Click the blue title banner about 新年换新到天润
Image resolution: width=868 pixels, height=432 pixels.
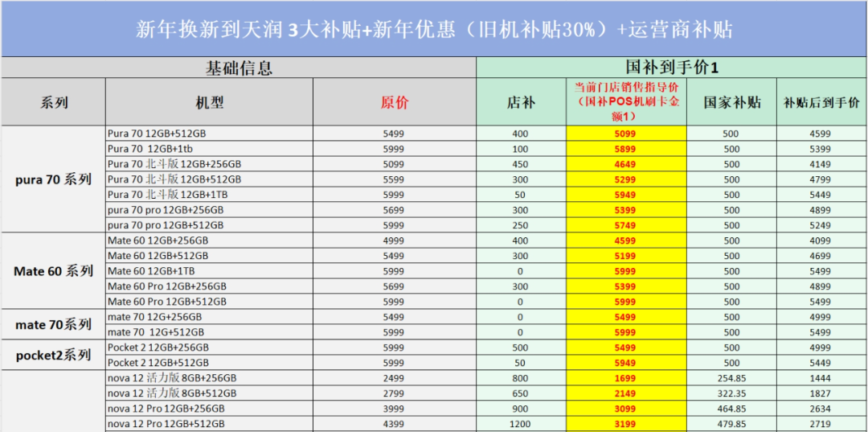[434, 28]
